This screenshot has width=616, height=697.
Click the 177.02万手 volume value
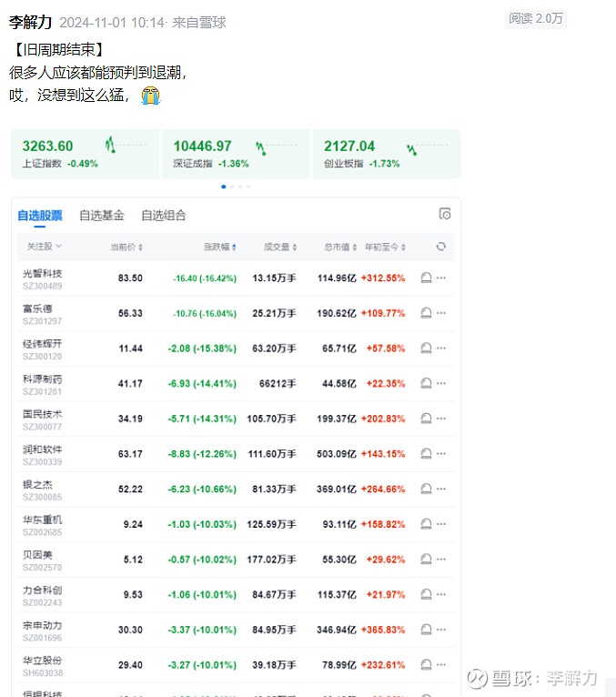271,560
